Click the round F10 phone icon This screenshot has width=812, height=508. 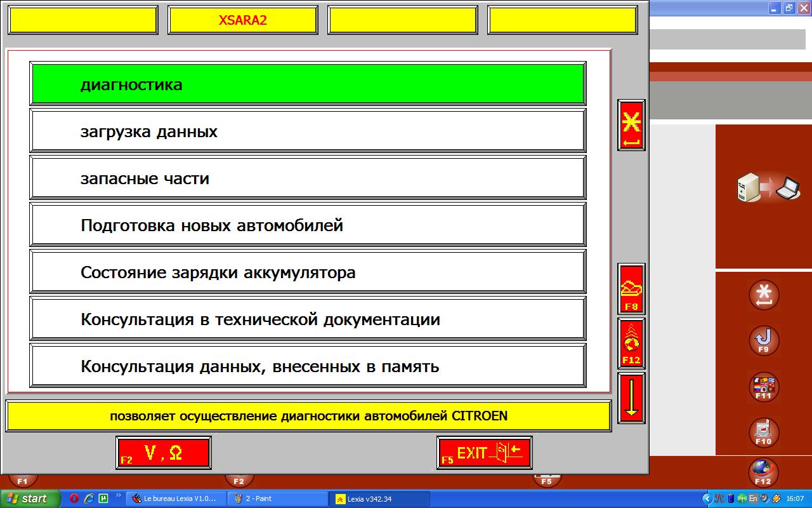tap(764, 433)
